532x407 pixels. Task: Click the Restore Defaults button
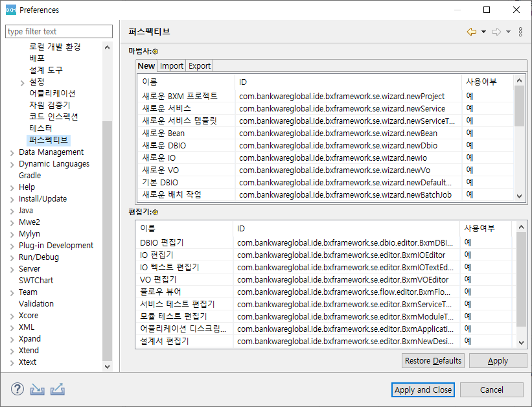pyautogui.click(x=433, y=361)
